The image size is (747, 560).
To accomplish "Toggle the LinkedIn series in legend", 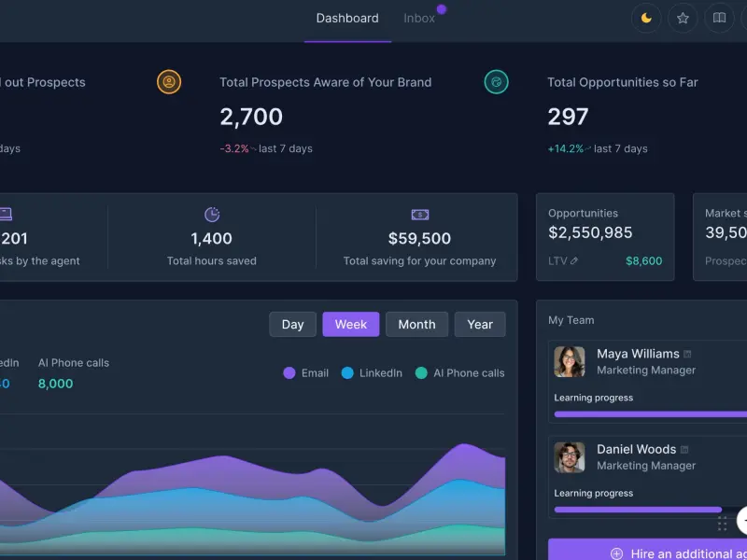I will click(372, 372).
